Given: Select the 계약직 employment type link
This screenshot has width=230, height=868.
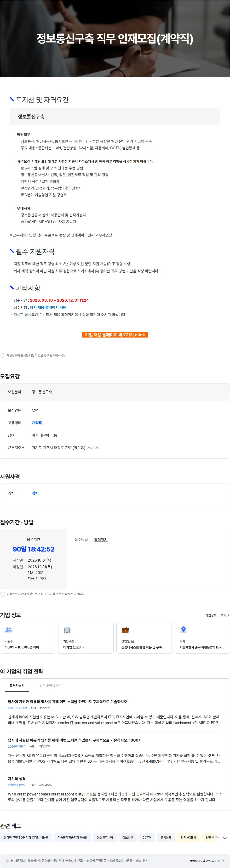Looking at the screenshot, I should (37, 423).
